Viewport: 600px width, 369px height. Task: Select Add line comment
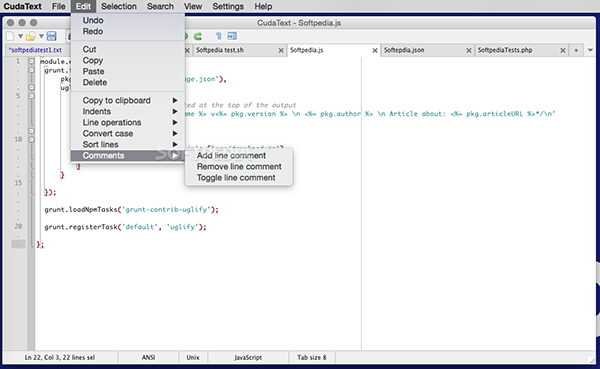pyautogui.click(x=231, y=155)
